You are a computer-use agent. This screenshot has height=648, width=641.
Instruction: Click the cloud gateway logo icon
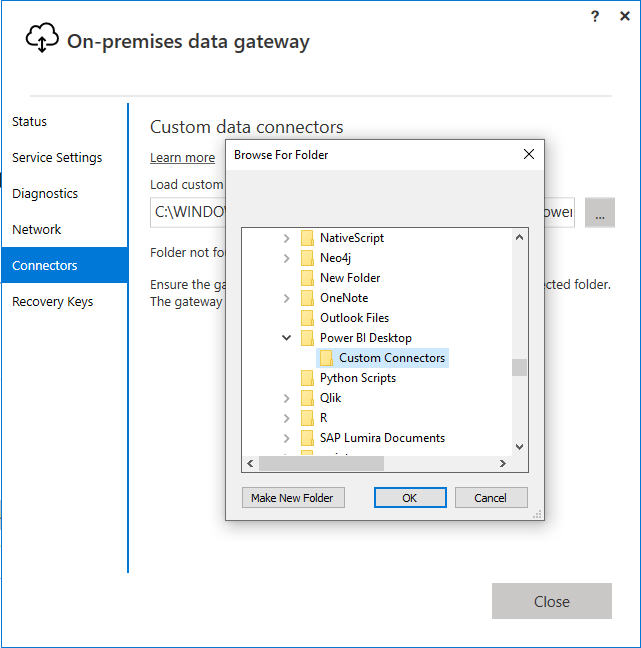(x=41, y=39)
